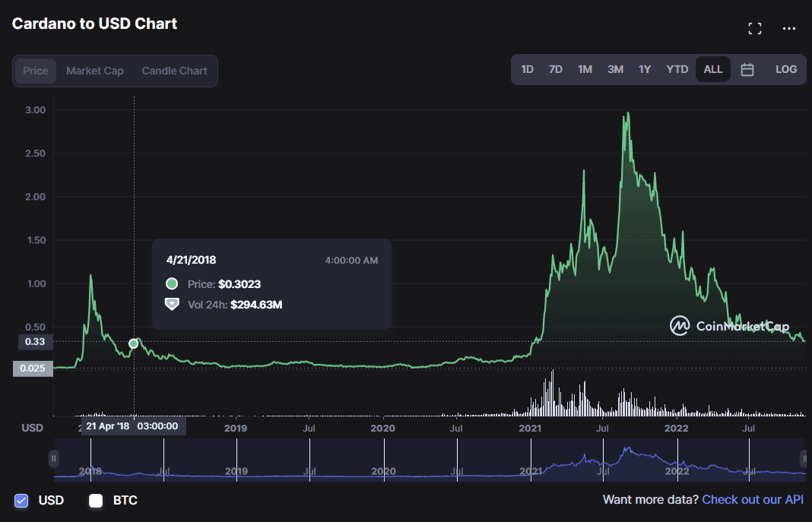This screenshot has width=812, height=522.
Task: Open the three-dot more options menu
Action: coord(789,29)
